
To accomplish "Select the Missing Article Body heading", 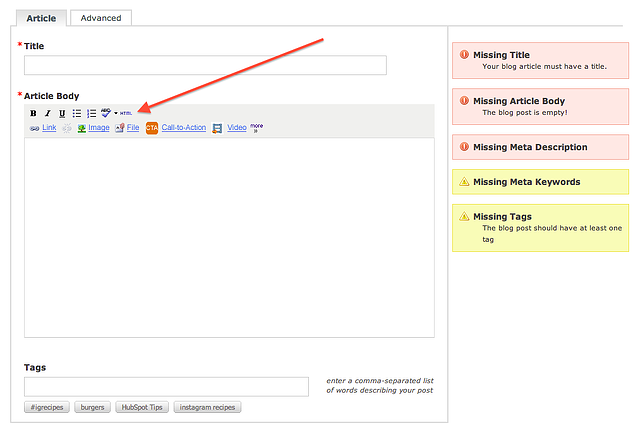I will (x=519, y=101).
